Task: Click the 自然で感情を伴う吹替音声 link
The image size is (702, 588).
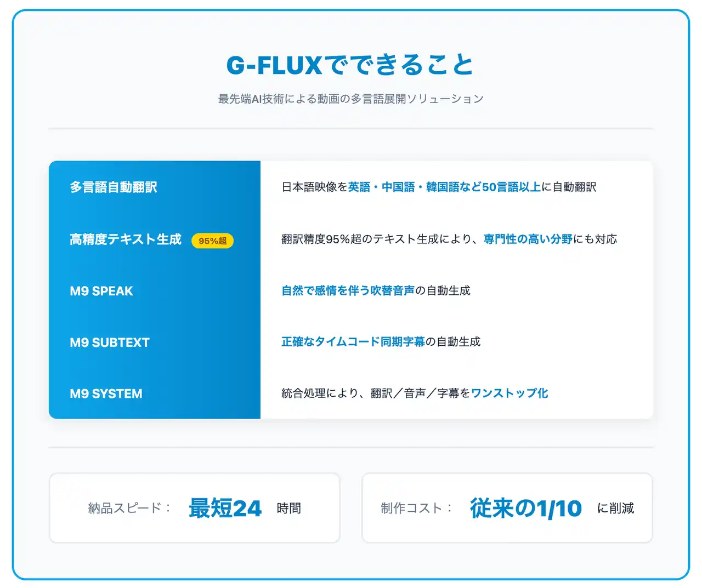Action: click(348, 291)
